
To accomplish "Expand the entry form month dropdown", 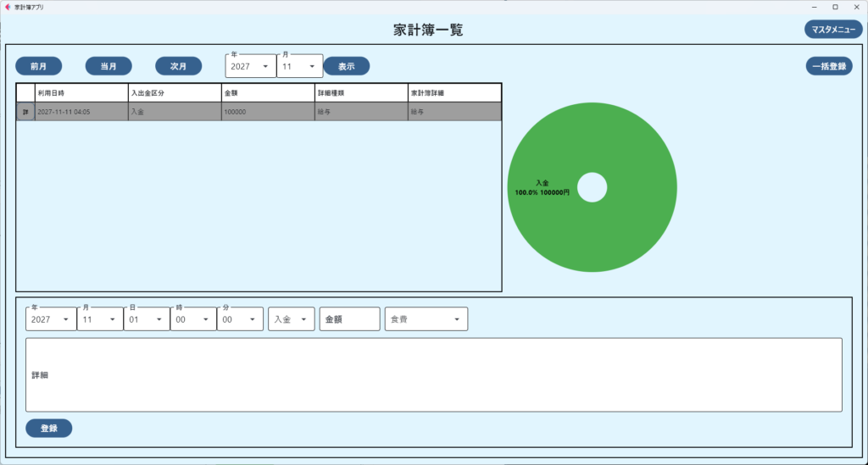I will click(99, 319).
